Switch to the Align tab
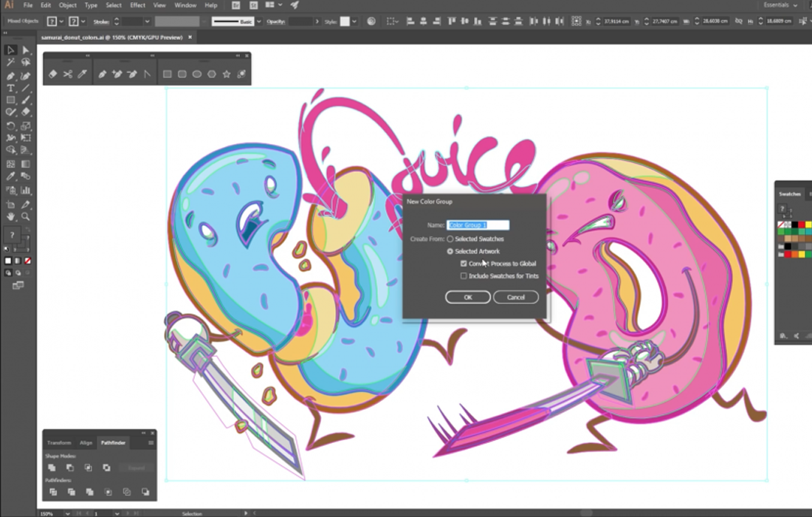Image resolution: width=812 pixels, height=517 pixels. click(86, 443)
